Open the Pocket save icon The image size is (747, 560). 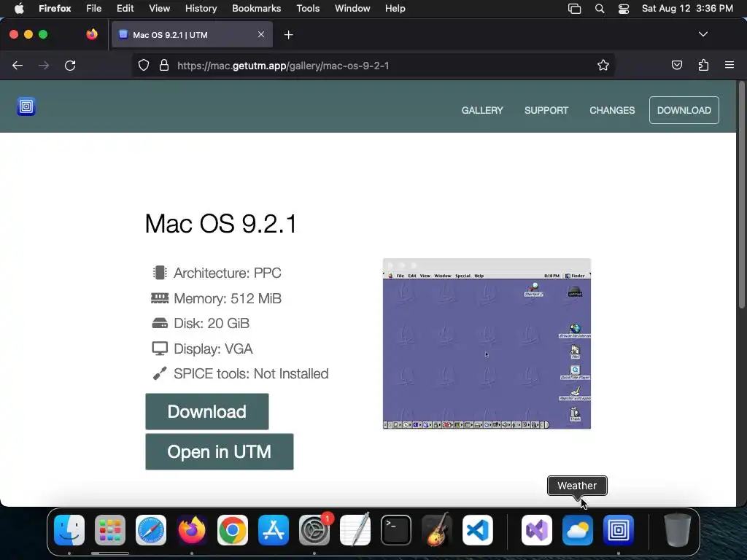[676, 65]
